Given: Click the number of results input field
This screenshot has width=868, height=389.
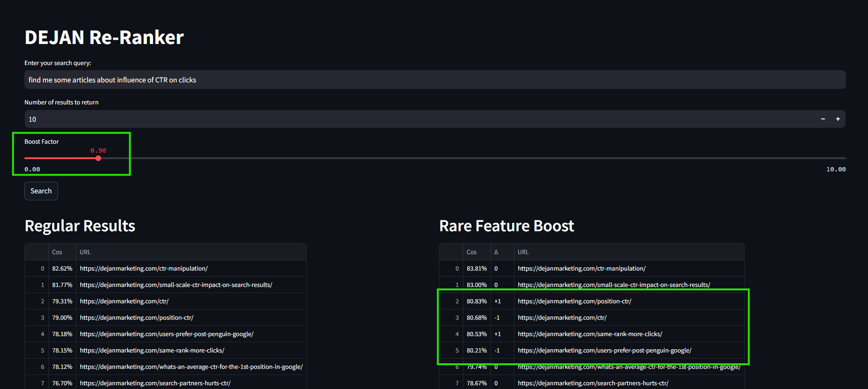Looking at the screenshot, I should point(419,119).
